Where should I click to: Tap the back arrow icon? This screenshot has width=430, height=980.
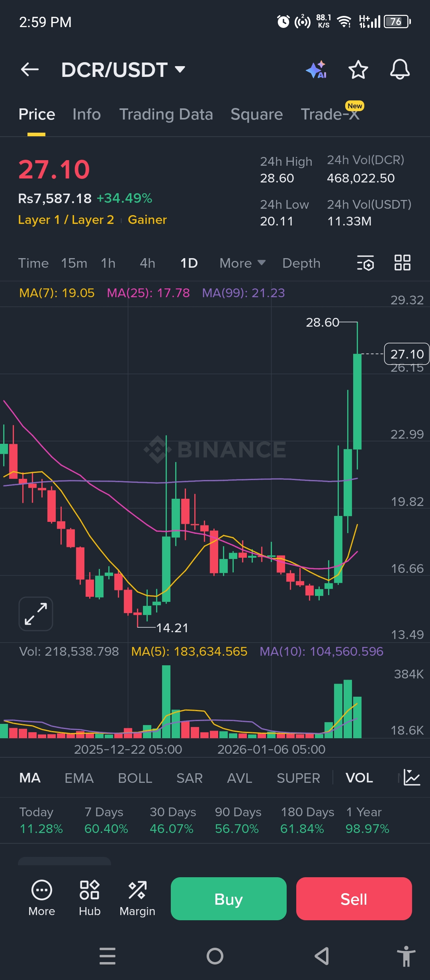pyautogui.click(x=30, y=70)
